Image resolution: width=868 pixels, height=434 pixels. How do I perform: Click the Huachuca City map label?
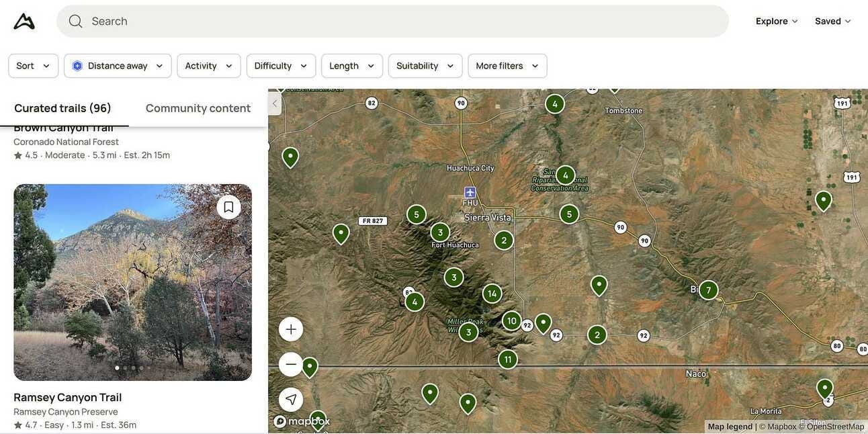[470, 168]
